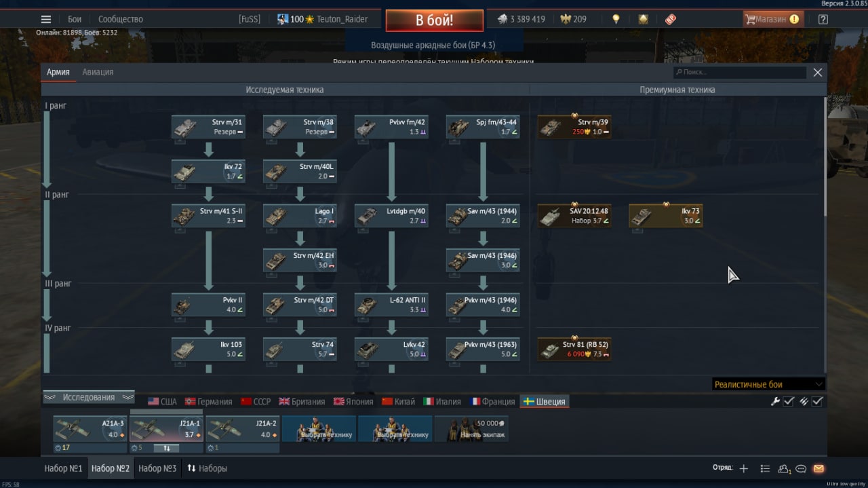The height and width of the screenshot is (488, 868).
Task: Select the Spj fm/43-44 vehicle card
Action: [483, 127]
